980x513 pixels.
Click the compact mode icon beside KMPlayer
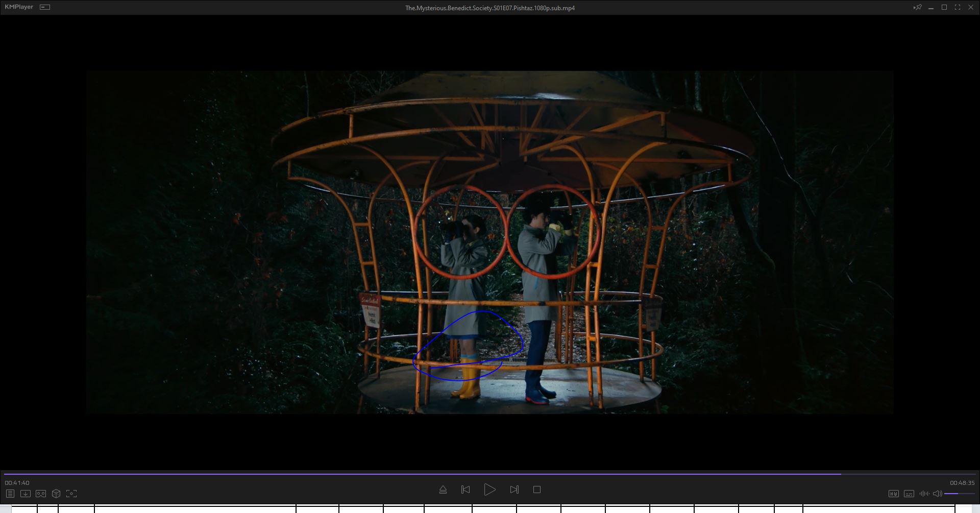pyautogui.click(x=45, y=7)
